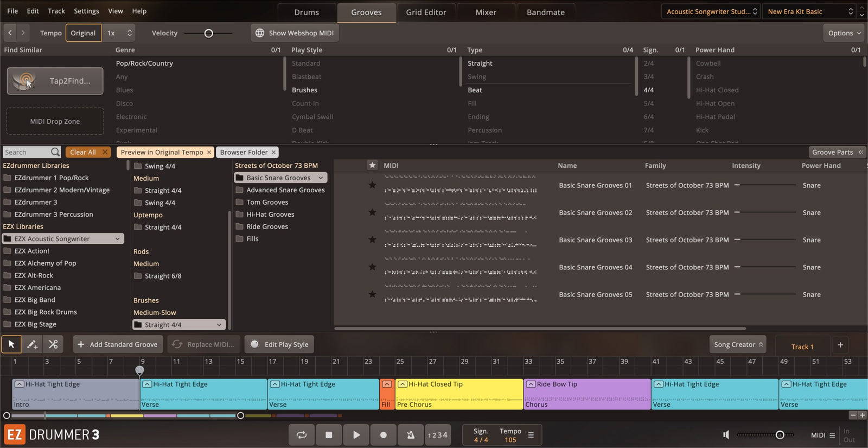Click the MIDI Drop Zone
This screenshot has height=448, width=868.
coord(55,121)
